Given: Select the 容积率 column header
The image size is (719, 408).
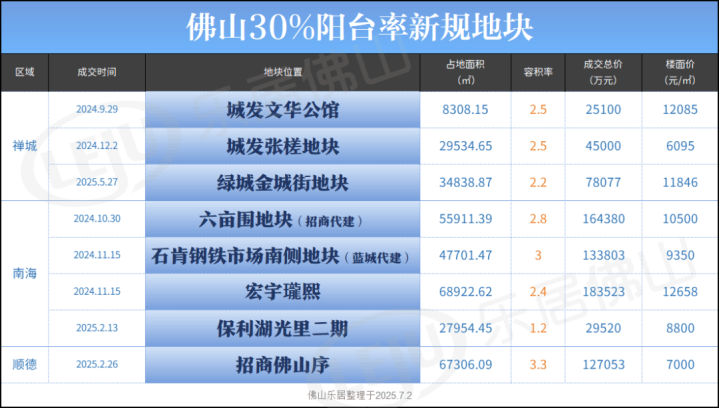Looking at the screenshot, I should click(x=538, y=72).
